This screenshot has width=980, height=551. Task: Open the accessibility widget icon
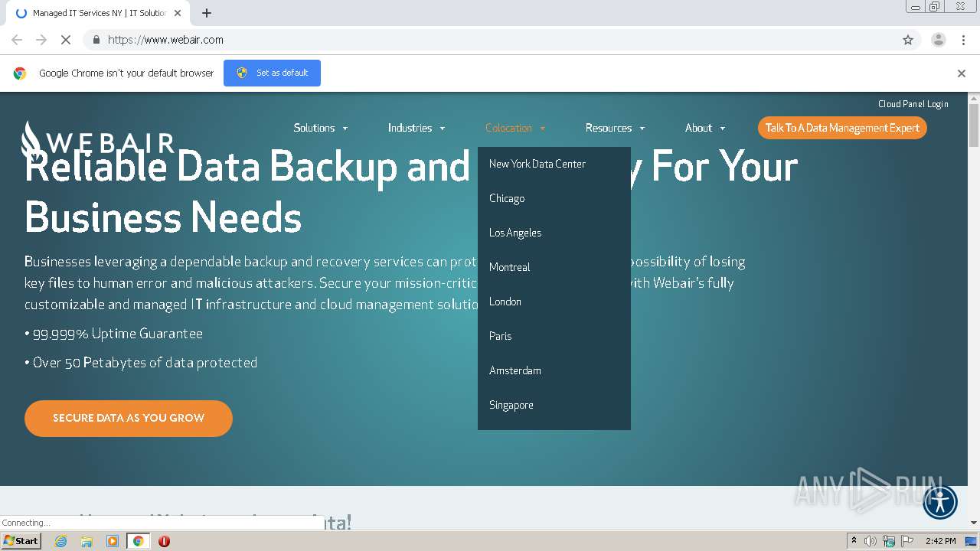click(940, 503)
